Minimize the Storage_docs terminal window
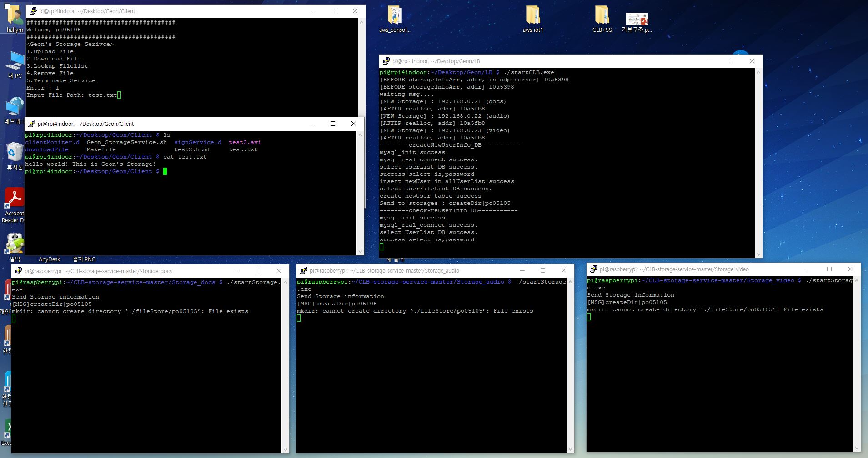Image resolution: width=868 pixels, height=458 pixels. coord(237,271)
